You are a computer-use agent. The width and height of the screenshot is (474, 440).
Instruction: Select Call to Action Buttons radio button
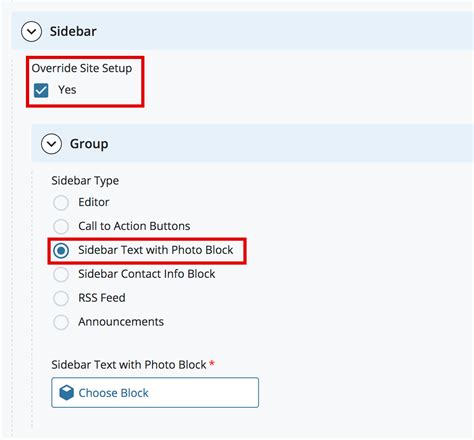61,226
